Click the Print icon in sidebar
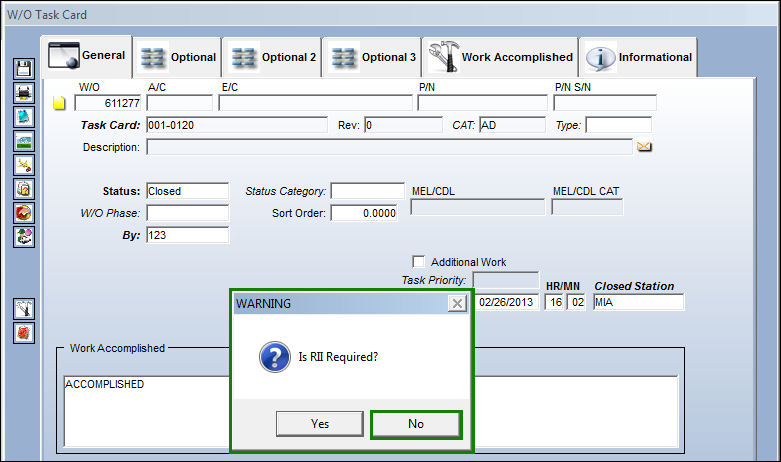 pyautogui.click(x=24, y=93)
